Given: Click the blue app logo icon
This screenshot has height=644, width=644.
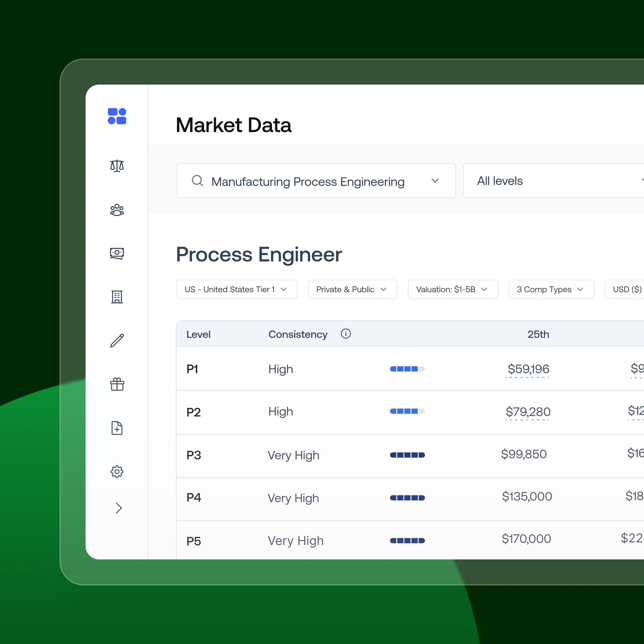Looking at the screenshot, I should pyautogui.click(x=117, y=116).
